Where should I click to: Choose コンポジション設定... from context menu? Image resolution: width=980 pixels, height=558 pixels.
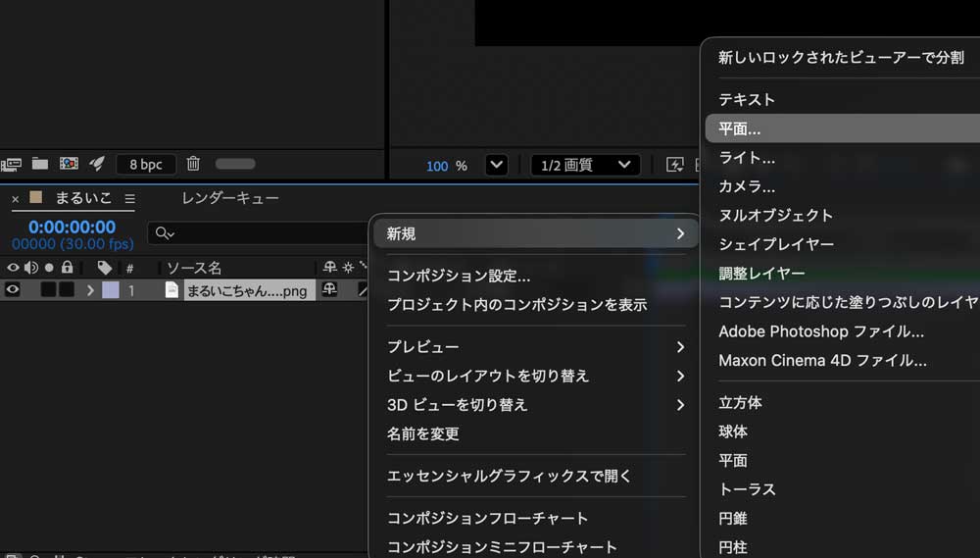tap(459, 276)
